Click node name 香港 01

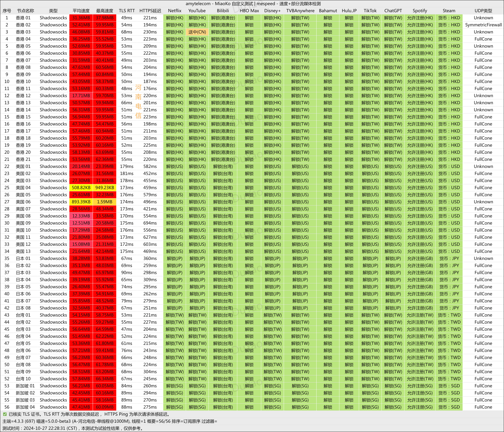click(23, 18)
